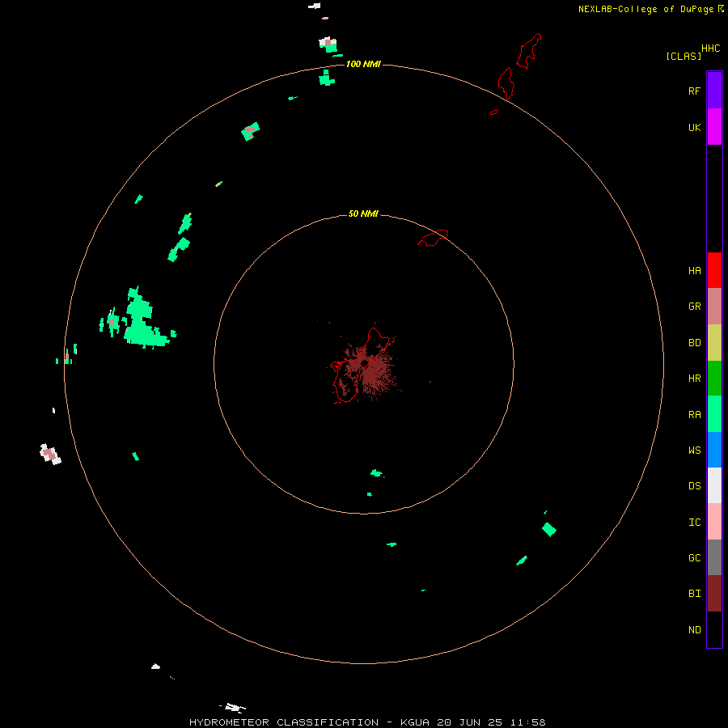Click the BI brown legend swatch
This screenshot has height=728, width=728.
[x=714, y=594]
